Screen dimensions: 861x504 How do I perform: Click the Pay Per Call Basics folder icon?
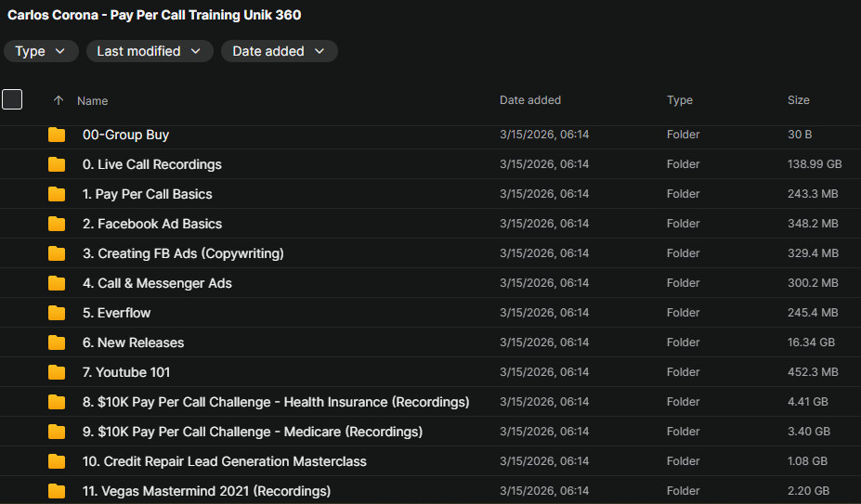click(x=57, y=194)
